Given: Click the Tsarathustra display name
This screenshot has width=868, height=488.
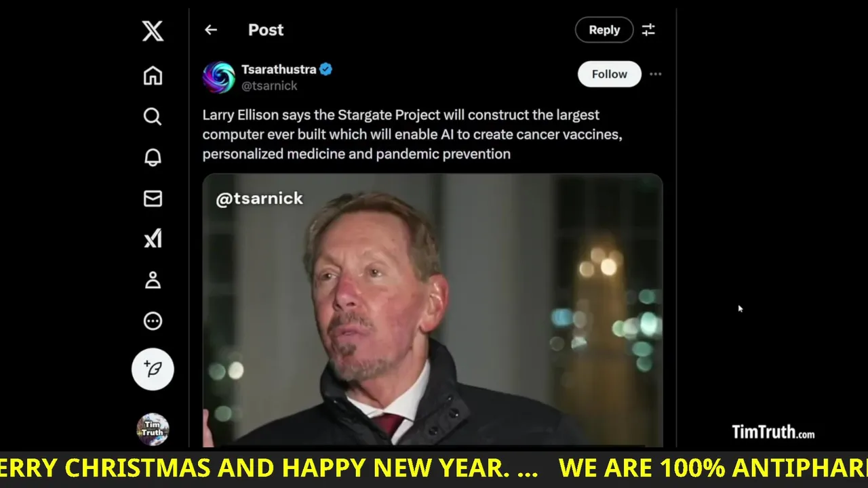Looking at the screenshot, I should coord(279,69).
